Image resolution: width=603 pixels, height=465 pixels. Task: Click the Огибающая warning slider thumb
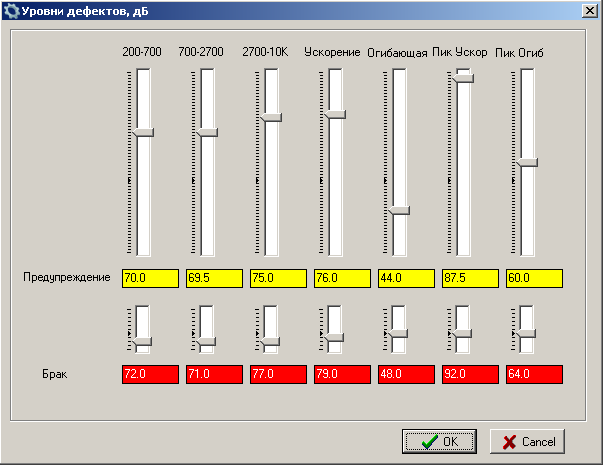[399, 210]
